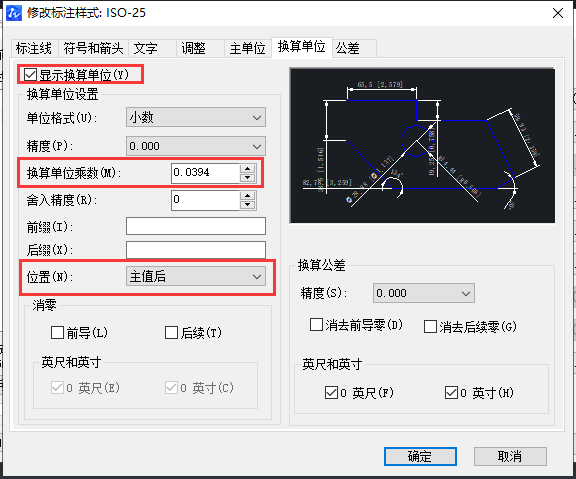Click the app logo icon in title bar
Screen dimensions: 576x479
14,13
